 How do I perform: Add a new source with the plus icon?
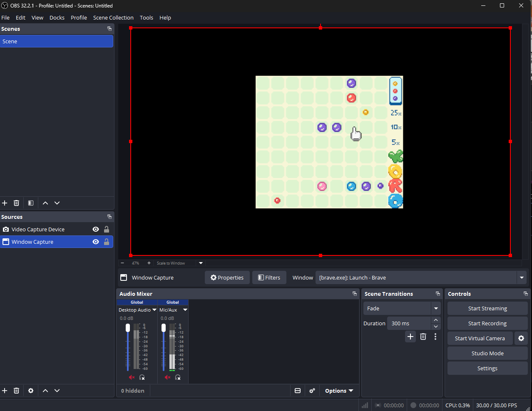coord(5,391)
